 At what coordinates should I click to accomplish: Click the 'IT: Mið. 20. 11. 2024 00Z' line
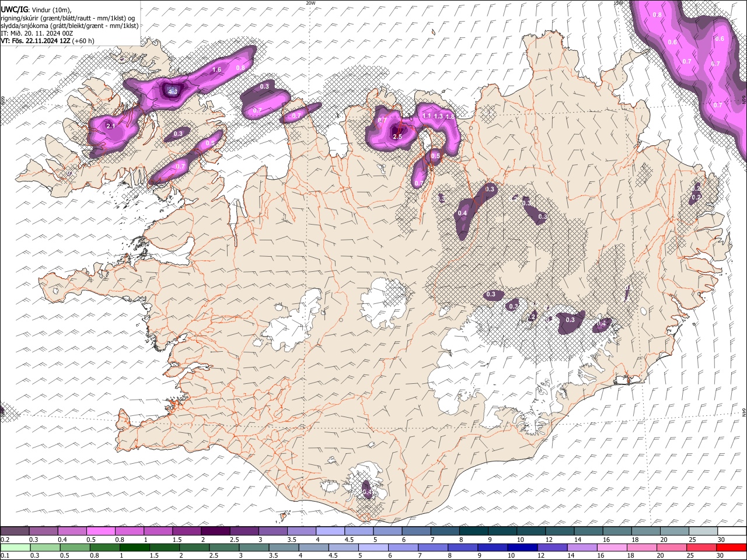tap(37, 33)
